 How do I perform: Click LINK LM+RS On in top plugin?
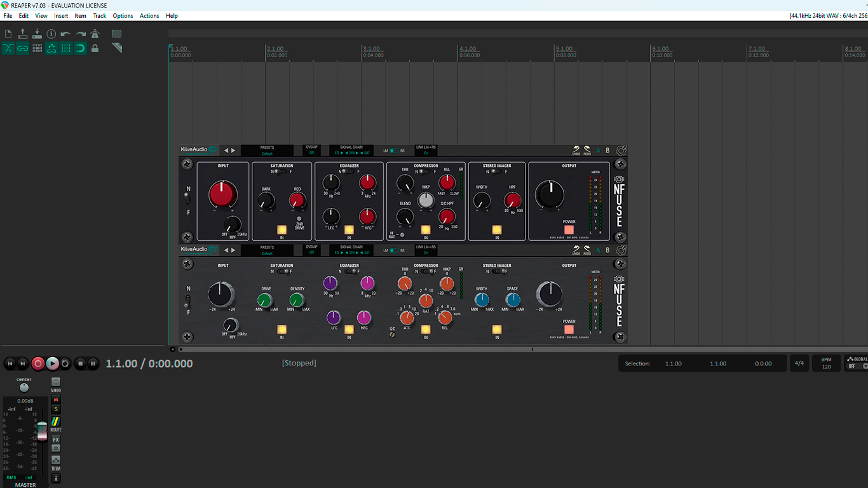point(426,151)
